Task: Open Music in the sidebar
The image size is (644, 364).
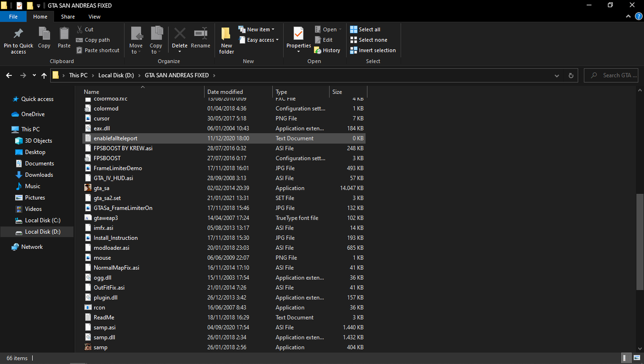Action: 33,186
